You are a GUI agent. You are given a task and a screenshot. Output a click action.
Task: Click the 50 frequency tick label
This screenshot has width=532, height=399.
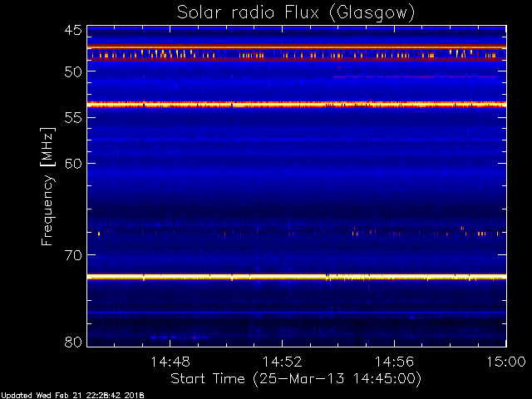pyautogui.click(x=73, y=71)
